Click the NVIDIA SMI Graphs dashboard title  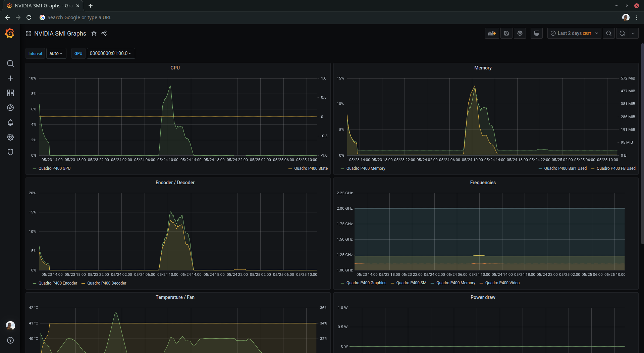60,34
